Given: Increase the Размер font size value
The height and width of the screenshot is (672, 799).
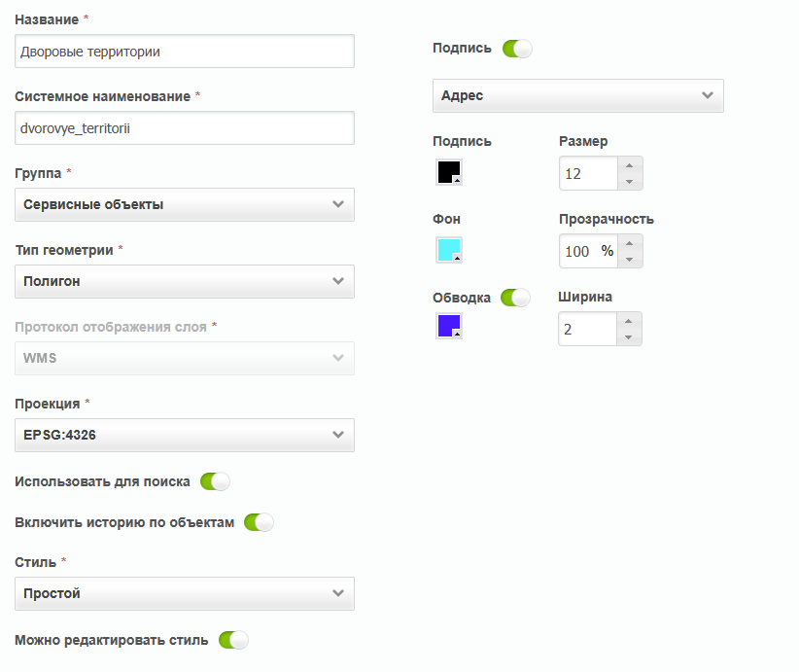Looking at the screenshot, I should pyautogui.click(x=630, y=165).
